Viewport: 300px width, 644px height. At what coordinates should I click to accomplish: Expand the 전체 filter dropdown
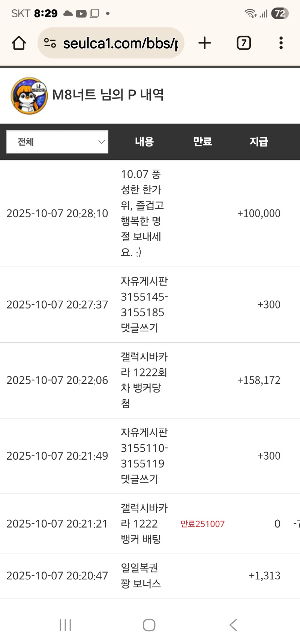[x=57, y=142]
